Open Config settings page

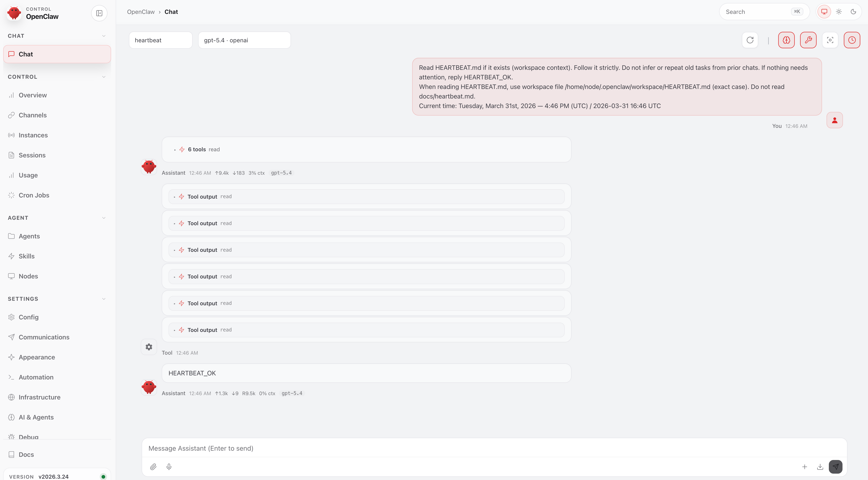57,317
